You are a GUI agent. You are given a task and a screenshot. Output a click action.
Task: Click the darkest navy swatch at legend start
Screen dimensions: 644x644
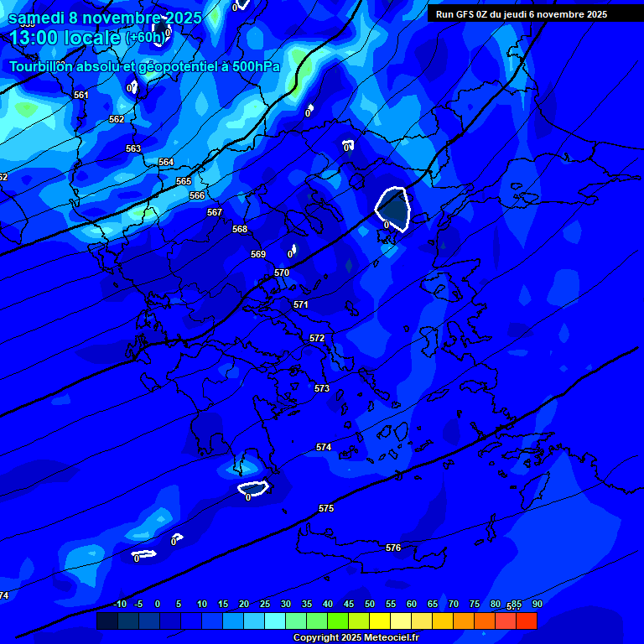pos(106,621)
